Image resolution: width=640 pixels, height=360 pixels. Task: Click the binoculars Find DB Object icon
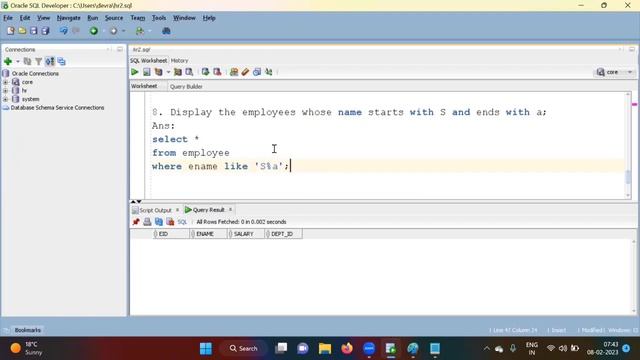[x=166, y=31]
